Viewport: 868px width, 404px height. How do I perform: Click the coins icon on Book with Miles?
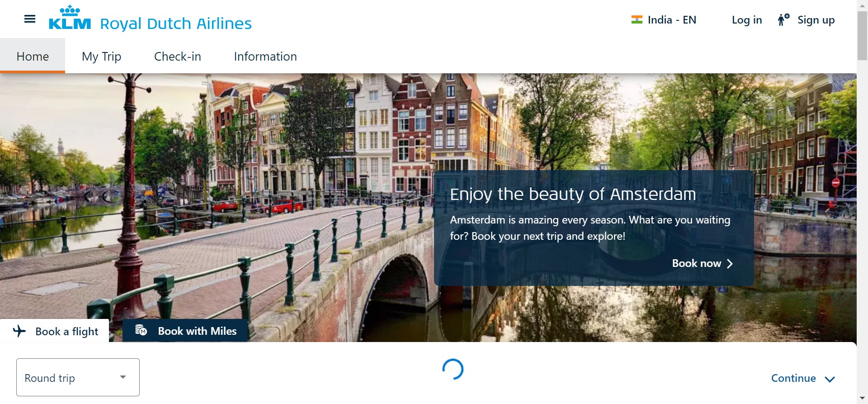(141, 331)
